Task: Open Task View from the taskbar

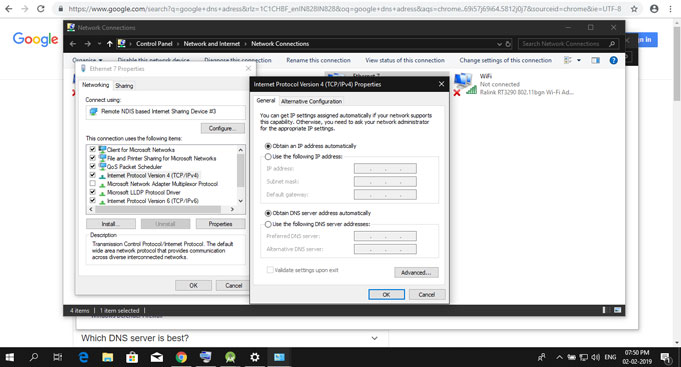Action: [57, 357]
